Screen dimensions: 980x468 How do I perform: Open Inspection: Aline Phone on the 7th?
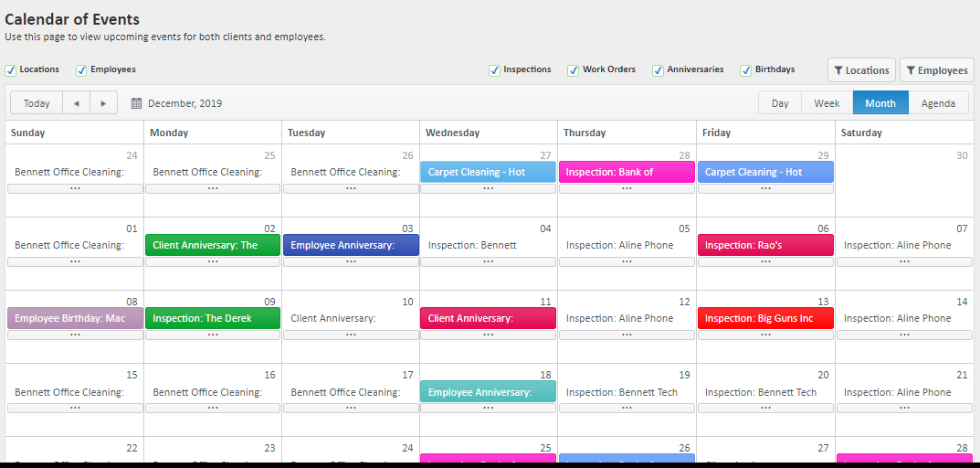click(904, 245)
